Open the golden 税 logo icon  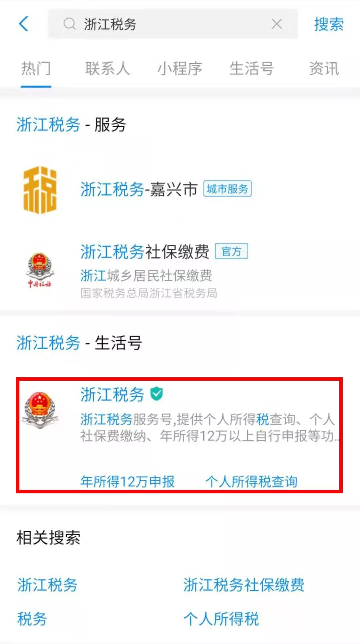(40, 190)
